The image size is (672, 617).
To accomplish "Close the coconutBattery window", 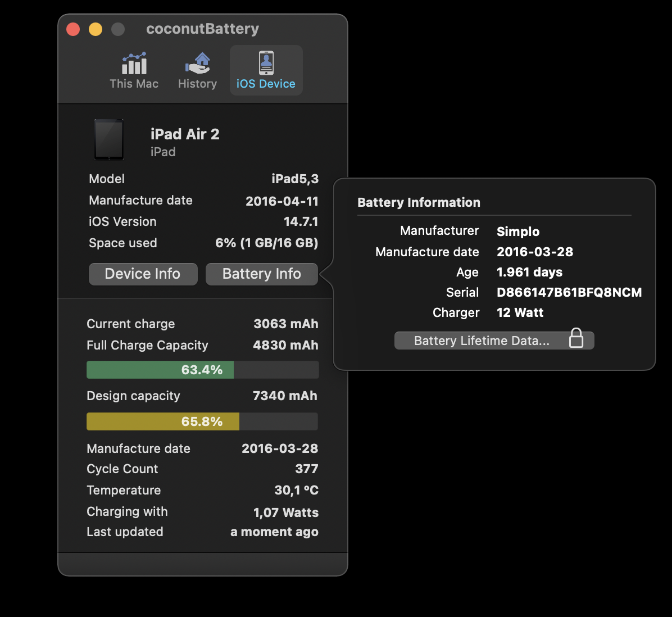I will [x=73, y=29].
